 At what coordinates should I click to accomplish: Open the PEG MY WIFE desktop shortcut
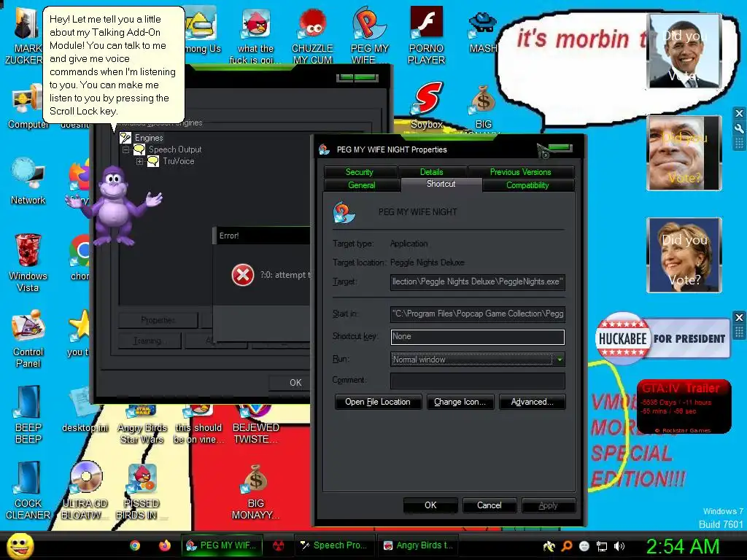370,36
